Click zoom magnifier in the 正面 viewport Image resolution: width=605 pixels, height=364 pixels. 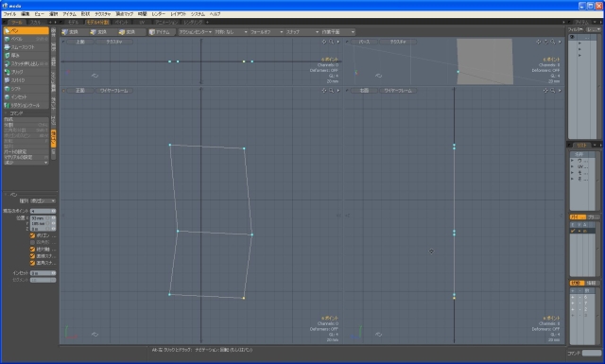(331, 91)
